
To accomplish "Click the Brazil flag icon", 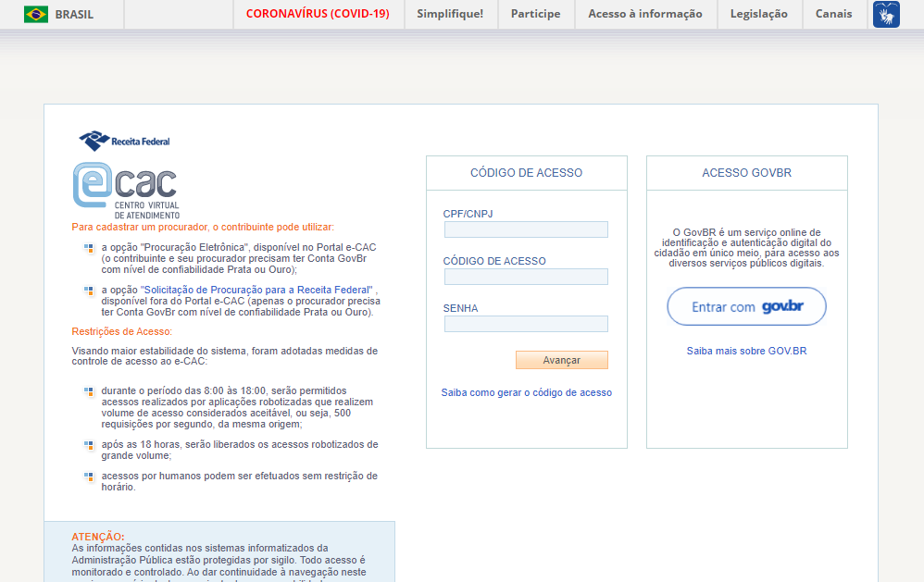I will (x=36, y=14).
